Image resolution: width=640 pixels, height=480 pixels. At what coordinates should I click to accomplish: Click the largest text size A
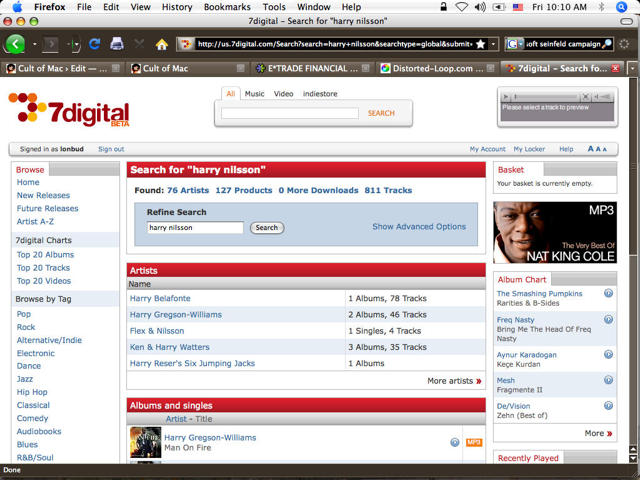coord(590,149)
